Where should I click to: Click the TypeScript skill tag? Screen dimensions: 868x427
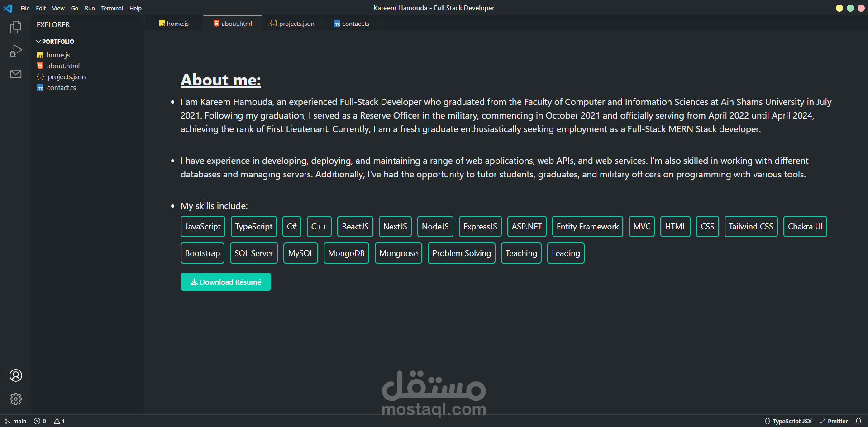(x=254, y=227)
